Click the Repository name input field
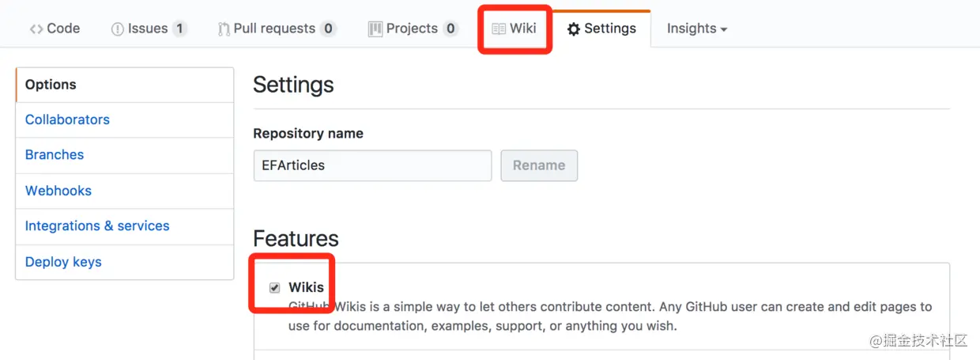 373,165
